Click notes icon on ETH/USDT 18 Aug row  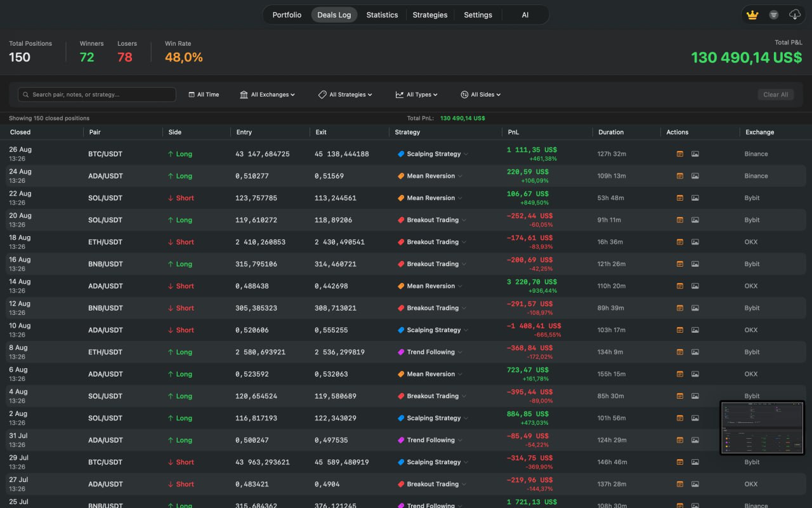[x=680, y=242]
